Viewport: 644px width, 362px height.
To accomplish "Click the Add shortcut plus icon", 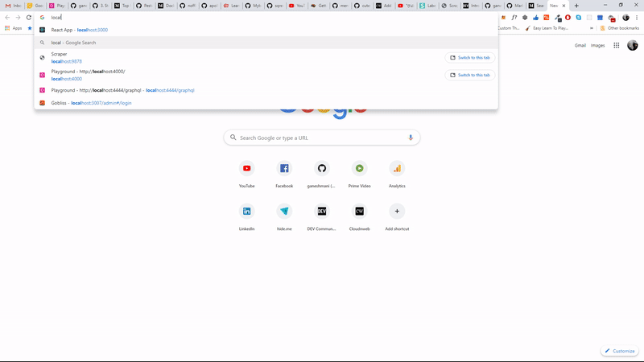I will [x=396, y=211].
